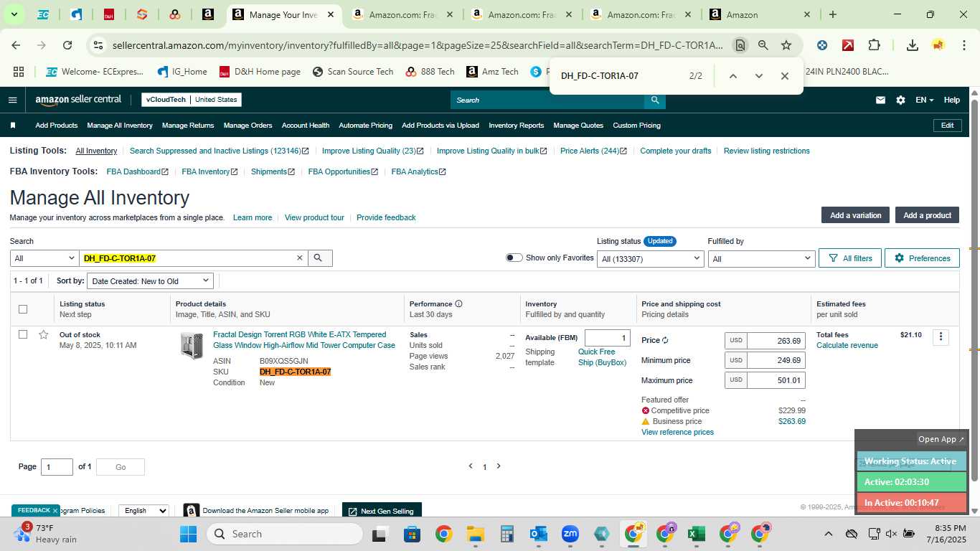980x551 pixels.
Task: Open Account Health in the nav bar
Action: tap(306, 126)
